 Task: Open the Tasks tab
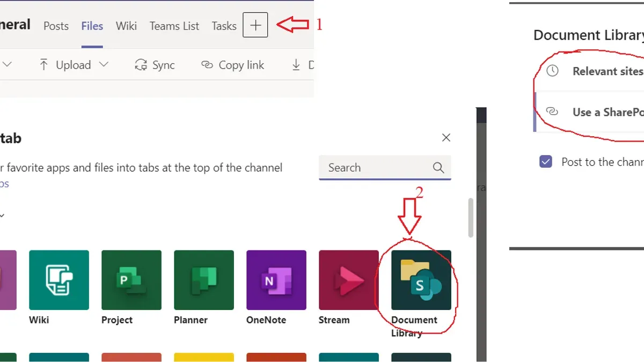[224, 26]
